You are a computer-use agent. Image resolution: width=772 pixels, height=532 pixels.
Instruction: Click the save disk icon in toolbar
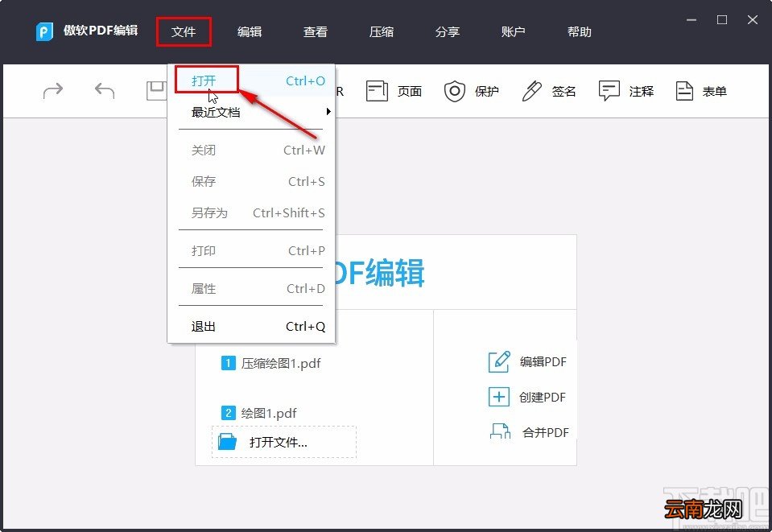click(x=156, y=91)
